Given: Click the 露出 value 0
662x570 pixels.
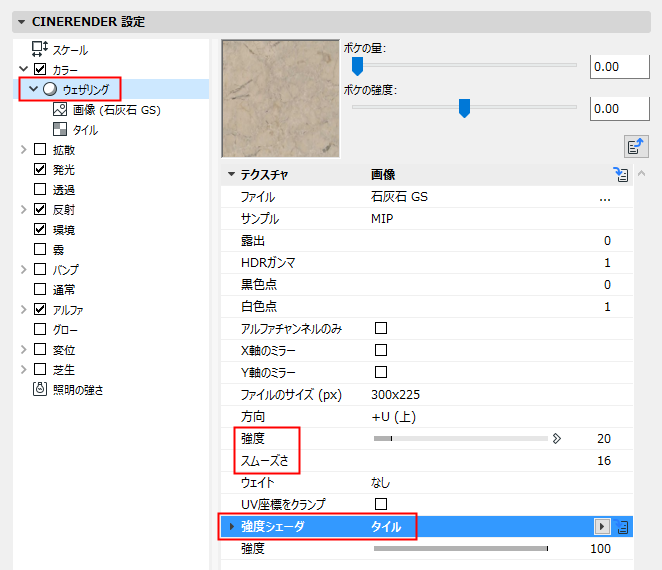Looking at the screenshot, I should pyautogui.click(x=607, y=241).
